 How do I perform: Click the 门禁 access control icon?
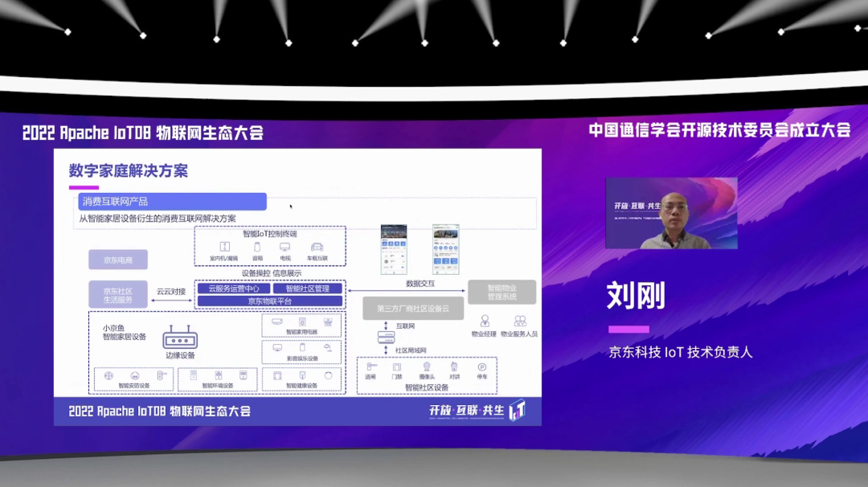pos(397,367)
